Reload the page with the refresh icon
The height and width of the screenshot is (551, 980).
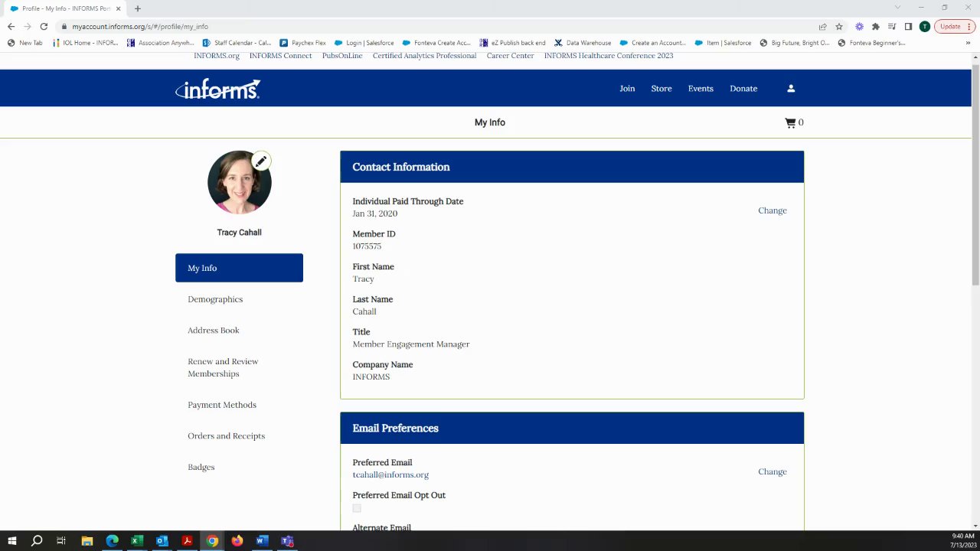click(44, 26)
